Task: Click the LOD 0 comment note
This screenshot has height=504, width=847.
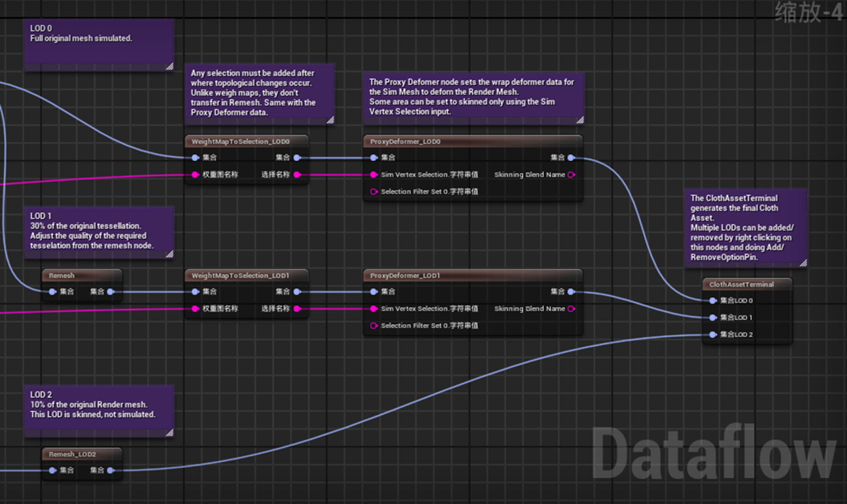Action: tap(98, 40)
